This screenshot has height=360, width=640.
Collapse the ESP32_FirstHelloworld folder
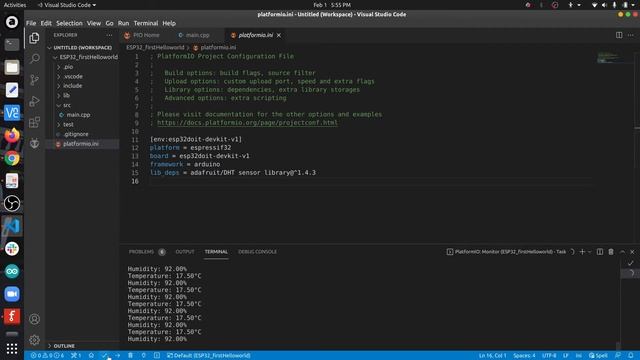click(85, 57)
